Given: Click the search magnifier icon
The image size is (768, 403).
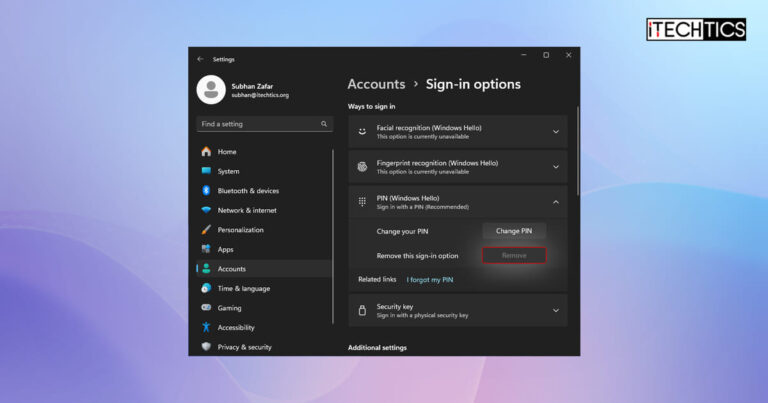Looking at the screenshot, I should click(x=324, y=124).
